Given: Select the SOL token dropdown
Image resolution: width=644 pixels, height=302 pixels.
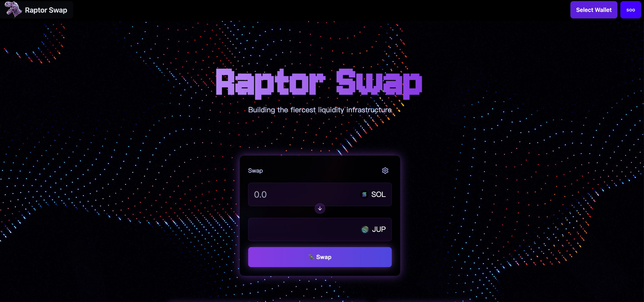Looking at the screenshot, I should click(x=373, y=194).
